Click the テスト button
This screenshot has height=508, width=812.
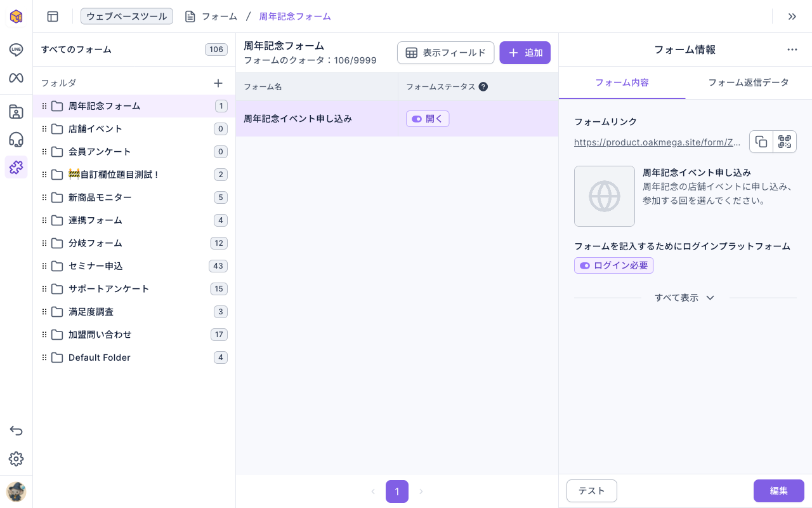coord(592,491)
